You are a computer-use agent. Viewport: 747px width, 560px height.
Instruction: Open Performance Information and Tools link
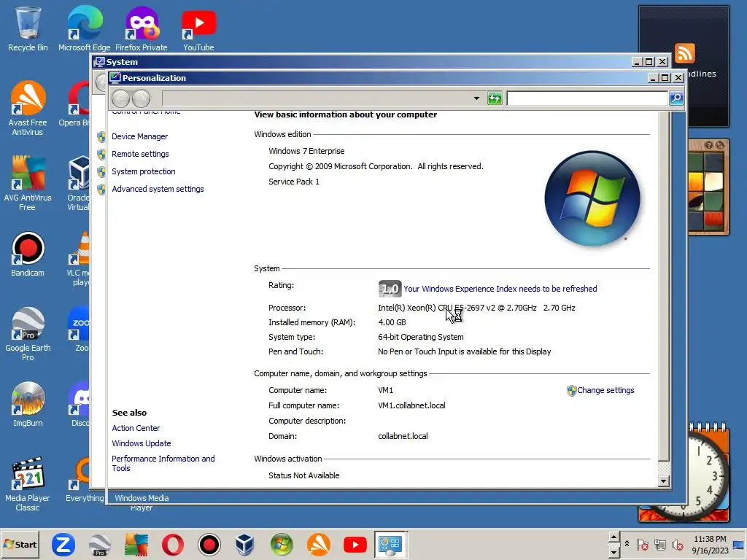click(163, 463)
